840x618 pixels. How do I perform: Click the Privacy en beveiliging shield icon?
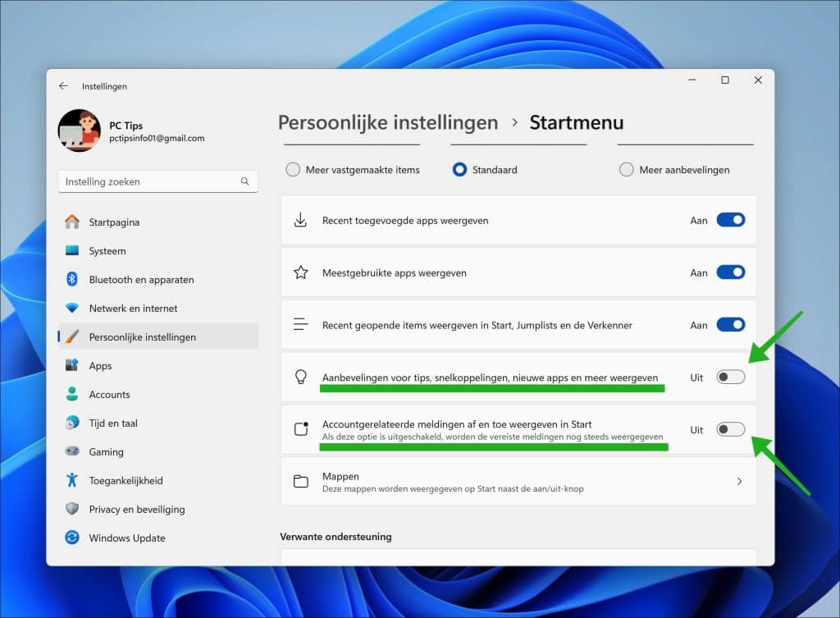[72, 509]
